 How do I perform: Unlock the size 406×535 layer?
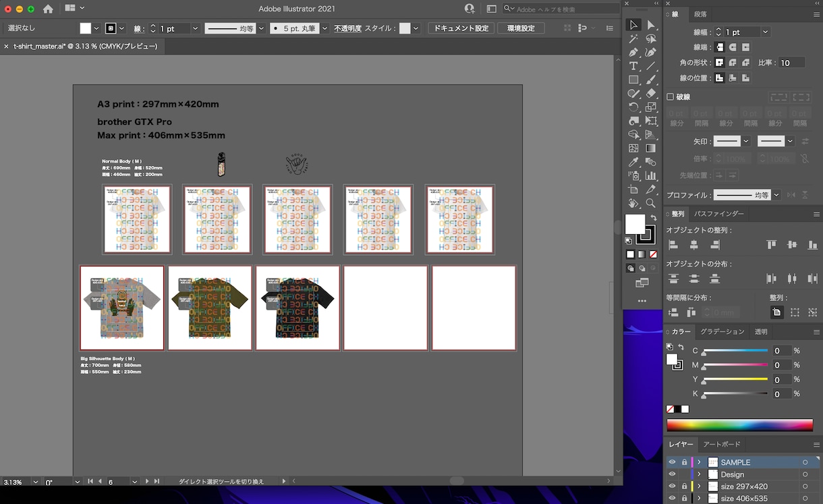(x=684, y=499)
